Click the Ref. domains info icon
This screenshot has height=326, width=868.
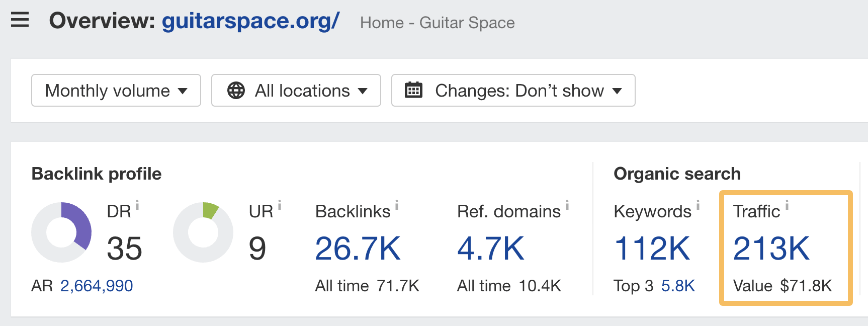pos(567,205)
